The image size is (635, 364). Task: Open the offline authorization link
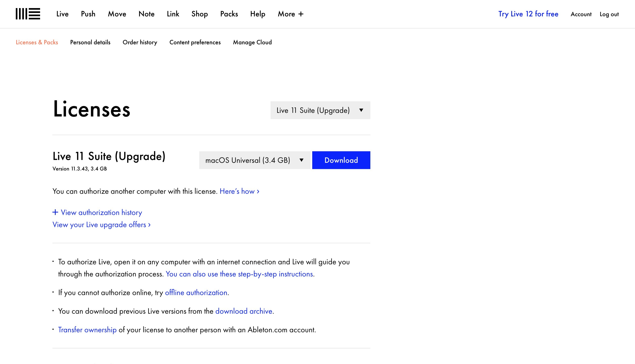tap(196, 293)
